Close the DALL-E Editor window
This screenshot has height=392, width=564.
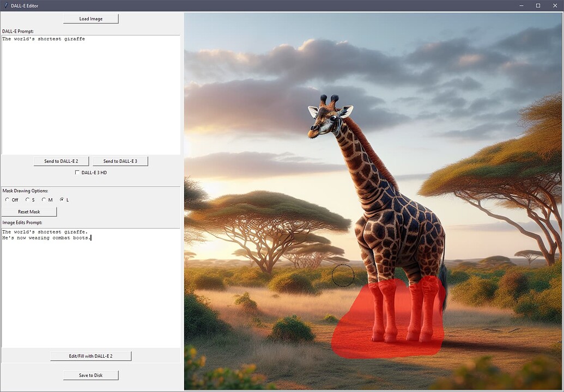click(555, 5)
